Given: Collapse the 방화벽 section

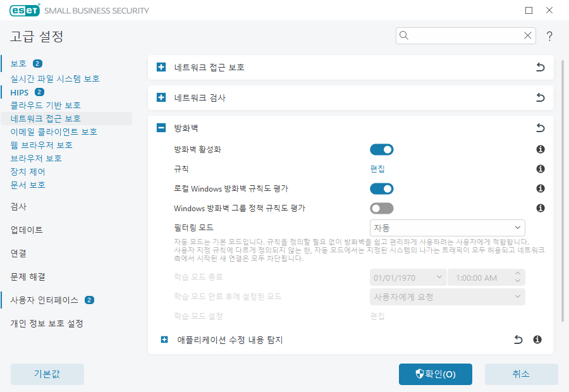Looking at the screenshot, I should tap(161, 128).
